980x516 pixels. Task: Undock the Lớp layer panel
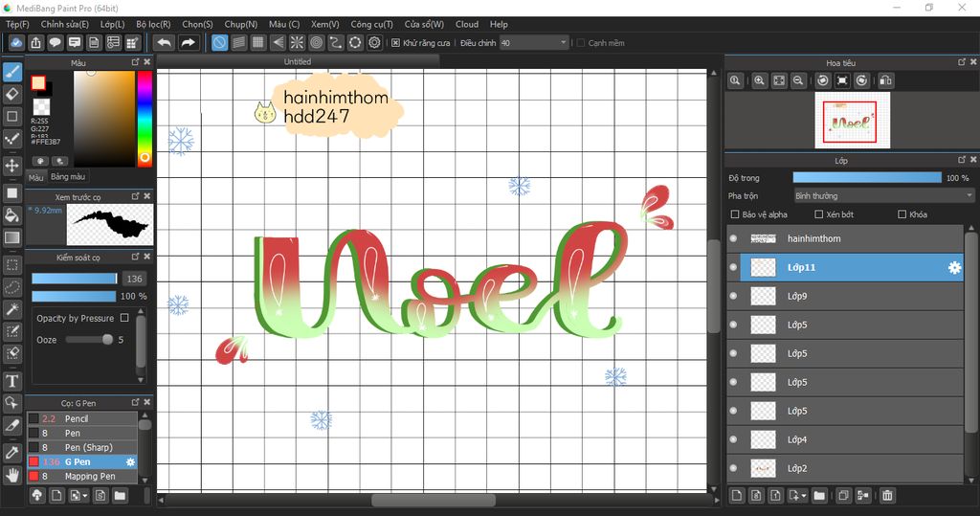click(x=962, y=160)
